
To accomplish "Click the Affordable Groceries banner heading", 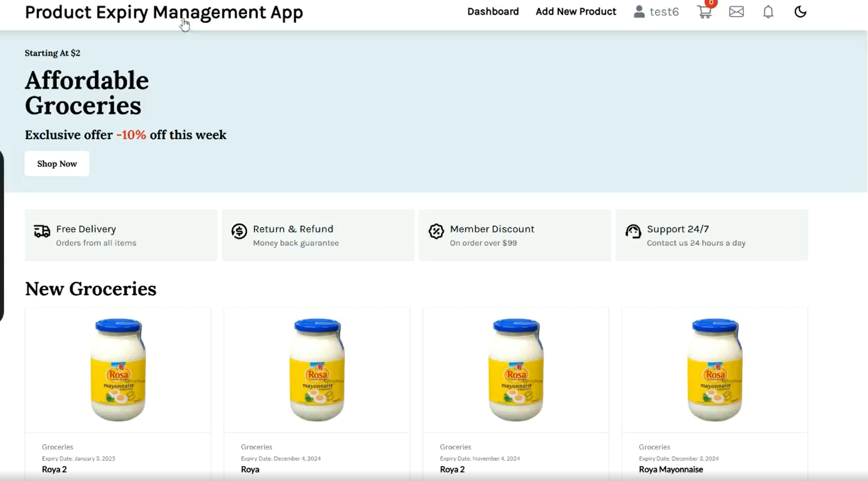I will pyautogui.click(x=87, y=93).
